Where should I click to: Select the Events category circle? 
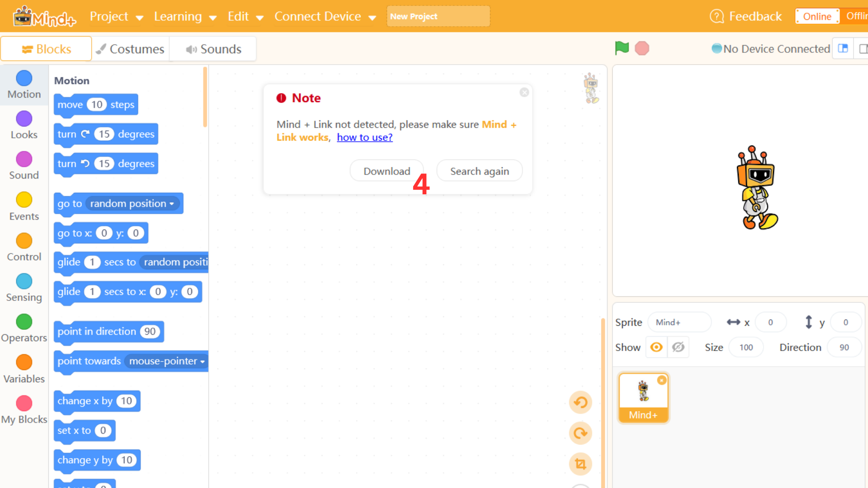(24, 200)
